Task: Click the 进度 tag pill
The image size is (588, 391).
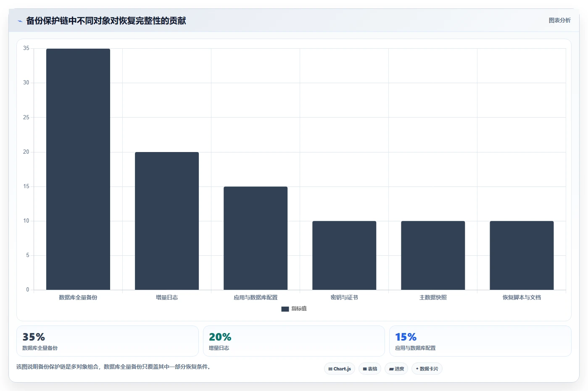Action: click(x=396, y=369)
